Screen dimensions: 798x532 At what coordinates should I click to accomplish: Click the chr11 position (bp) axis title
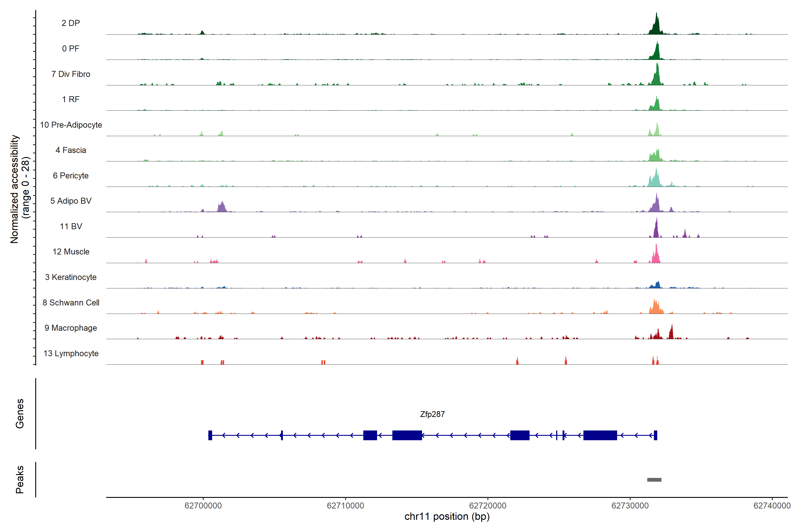click(447, 517)
